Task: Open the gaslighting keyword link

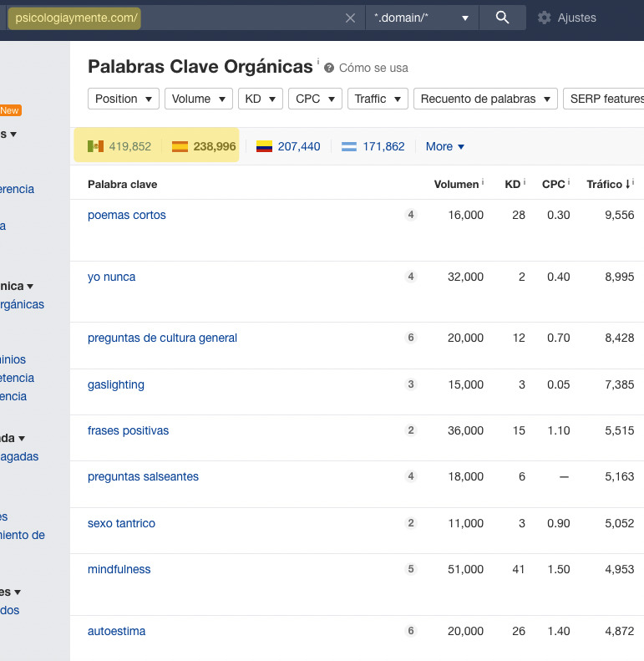Action: point(116,384)
